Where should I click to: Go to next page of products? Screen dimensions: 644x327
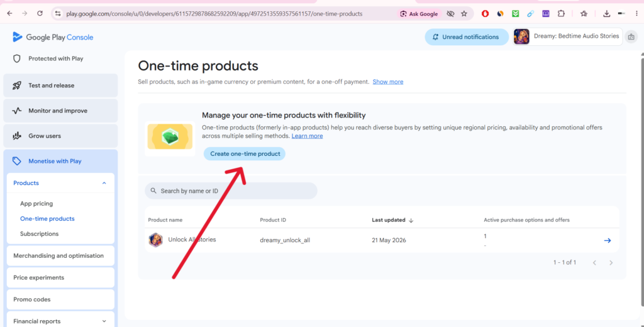click(x=611, y=262)
